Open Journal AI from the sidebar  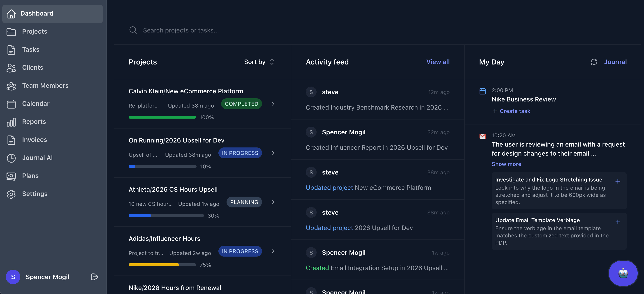point(37,158)
